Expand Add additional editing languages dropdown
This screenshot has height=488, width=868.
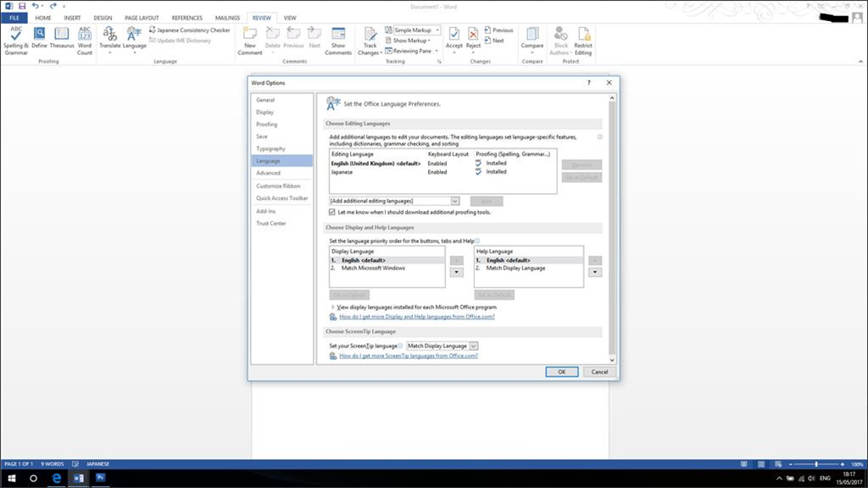[454, 201]
